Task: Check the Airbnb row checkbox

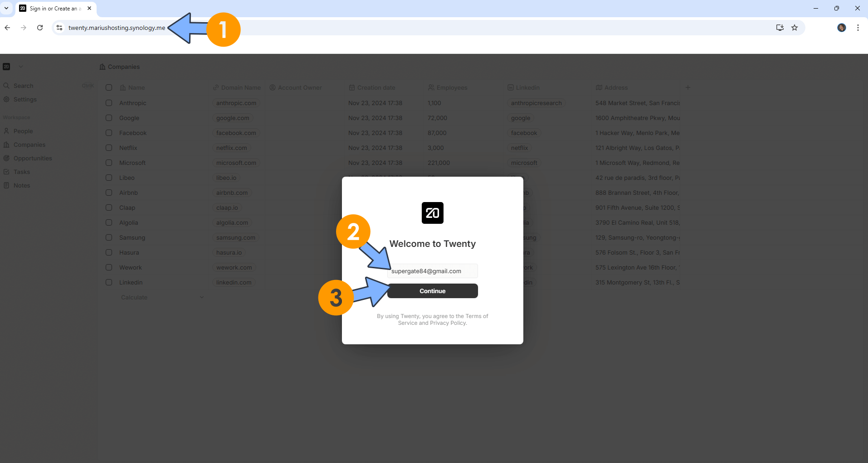Action: 109,193
